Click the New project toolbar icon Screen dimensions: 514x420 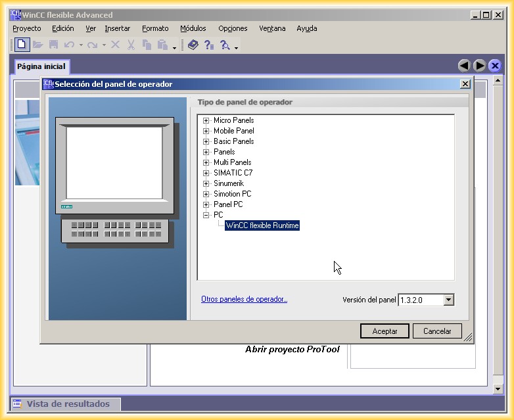point(22,45)
